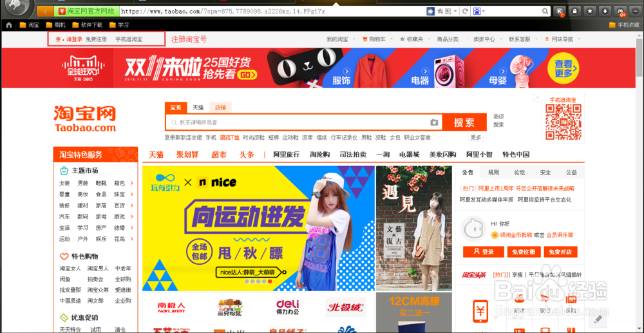This screenshot has height=333, width=644.
Task: Click the 北极绒 brand logo
Action: coord(345,307)
